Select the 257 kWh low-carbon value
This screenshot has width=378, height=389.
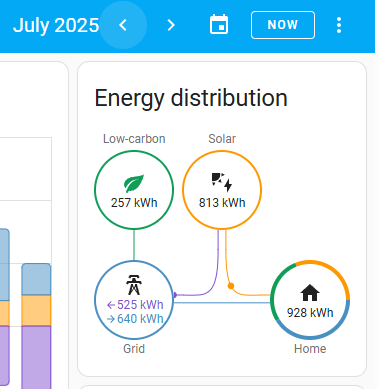[134, 203]
